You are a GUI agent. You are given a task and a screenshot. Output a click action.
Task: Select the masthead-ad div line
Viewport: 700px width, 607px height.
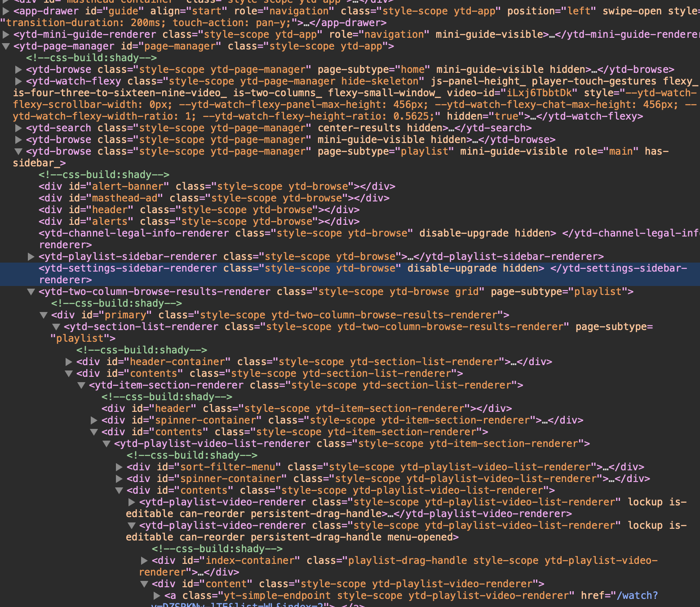point(214,198)
